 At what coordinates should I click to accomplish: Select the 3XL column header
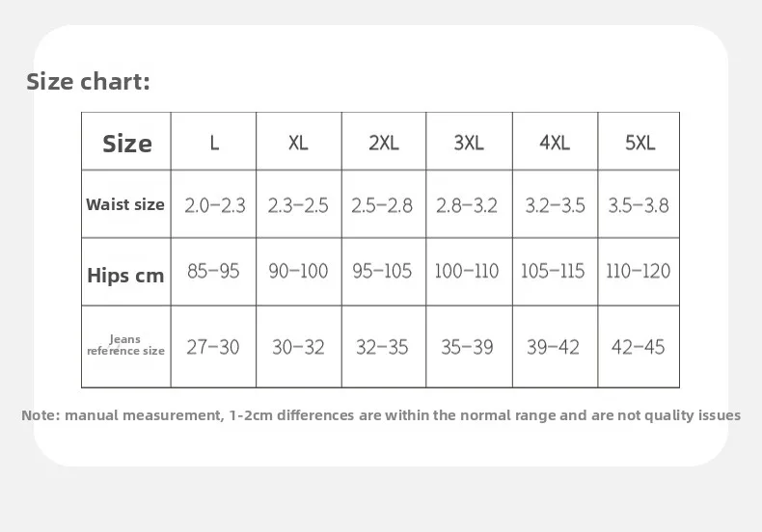pyautogui.click(x=469, y=144)
